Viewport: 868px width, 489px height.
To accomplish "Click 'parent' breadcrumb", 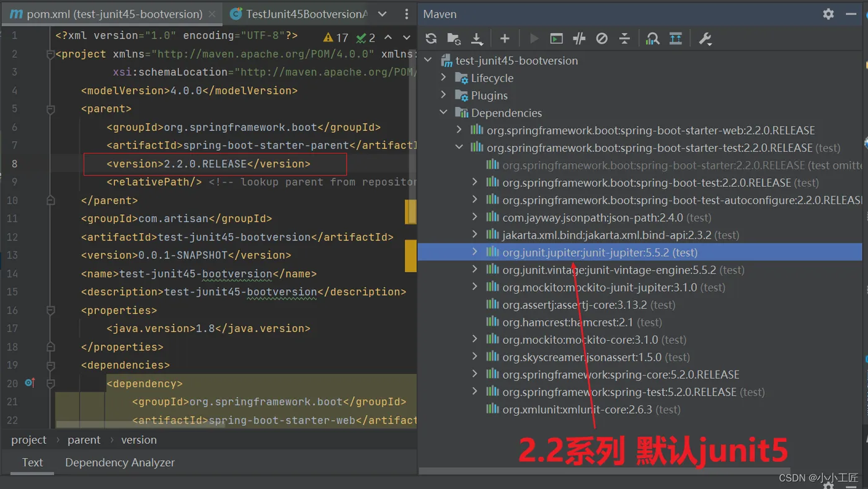I will coord(84,440).
